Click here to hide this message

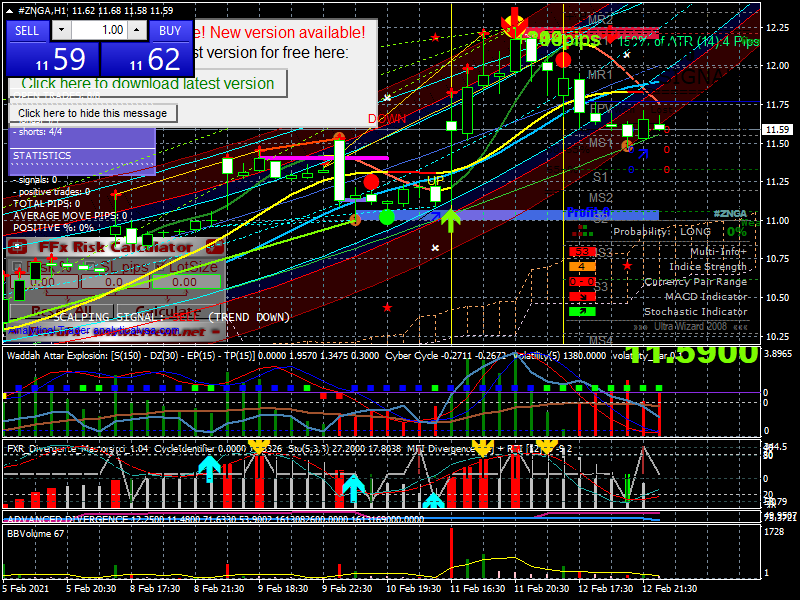[x=93, y=113]
